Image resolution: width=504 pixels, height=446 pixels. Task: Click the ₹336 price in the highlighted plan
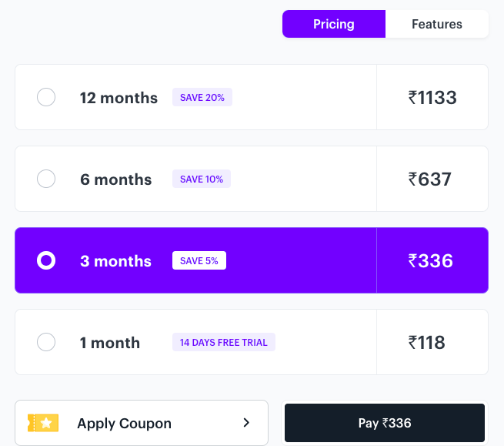coord(430,260)
